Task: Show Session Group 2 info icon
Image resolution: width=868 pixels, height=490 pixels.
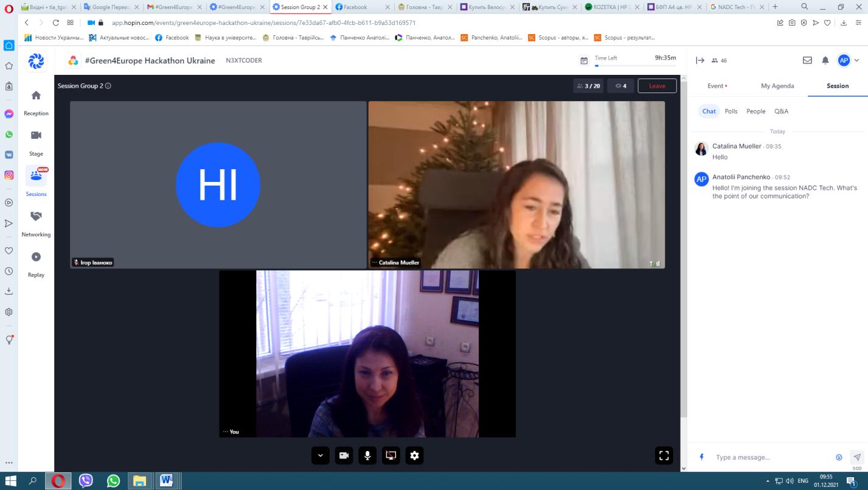Action: coord(108,86)
